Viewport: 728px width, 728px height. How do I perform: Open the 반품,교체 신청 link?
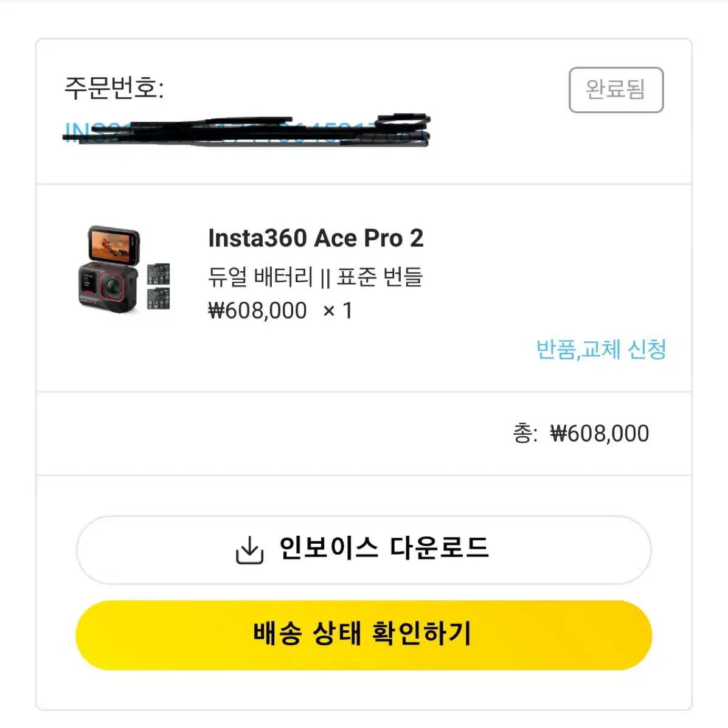[x=601, y=350]
